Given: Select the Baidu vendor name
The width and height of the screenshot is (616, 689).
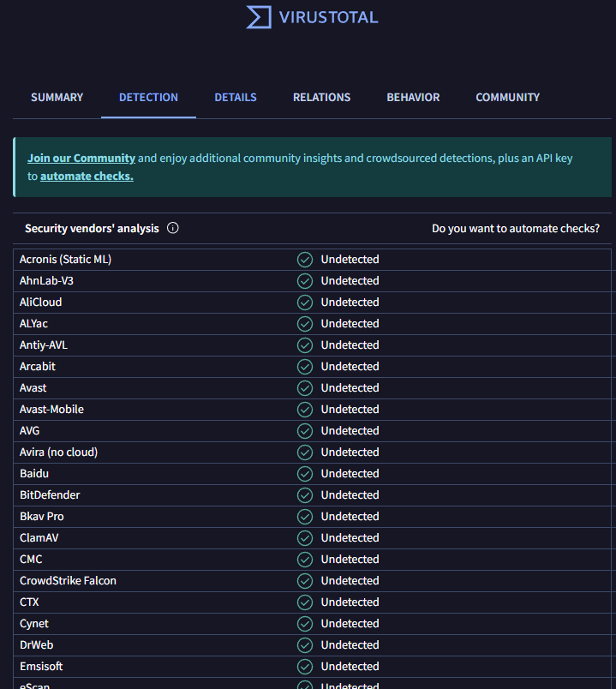Looking at the screenshot, I should (x=34, y=474).
